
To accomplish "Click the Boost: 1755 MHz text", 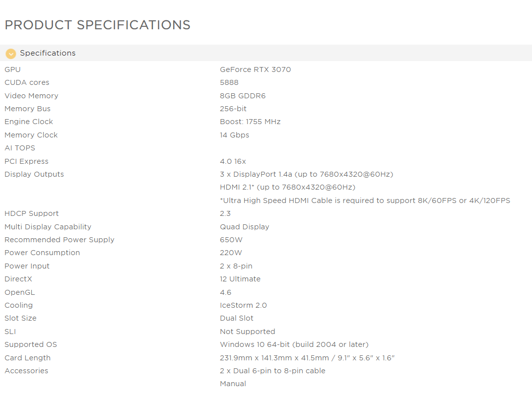I will [250, 122].
